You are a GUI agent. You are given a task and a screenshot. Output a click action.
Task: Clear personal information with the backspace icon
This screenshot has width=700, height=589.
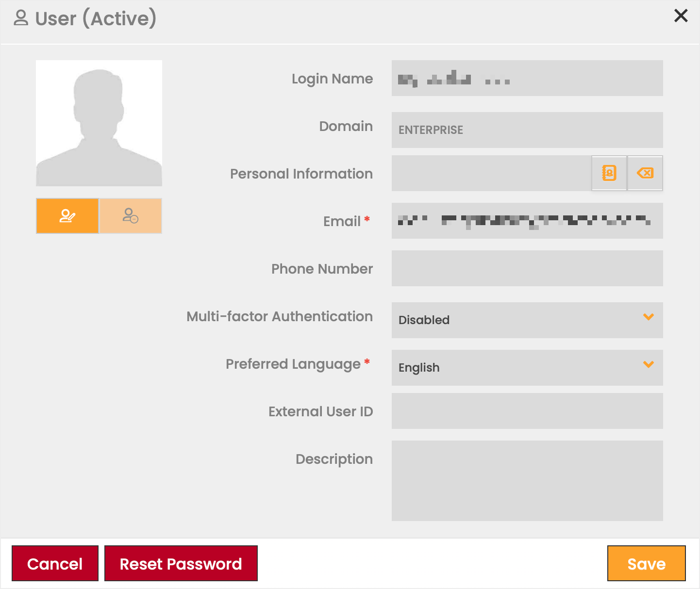645,173
